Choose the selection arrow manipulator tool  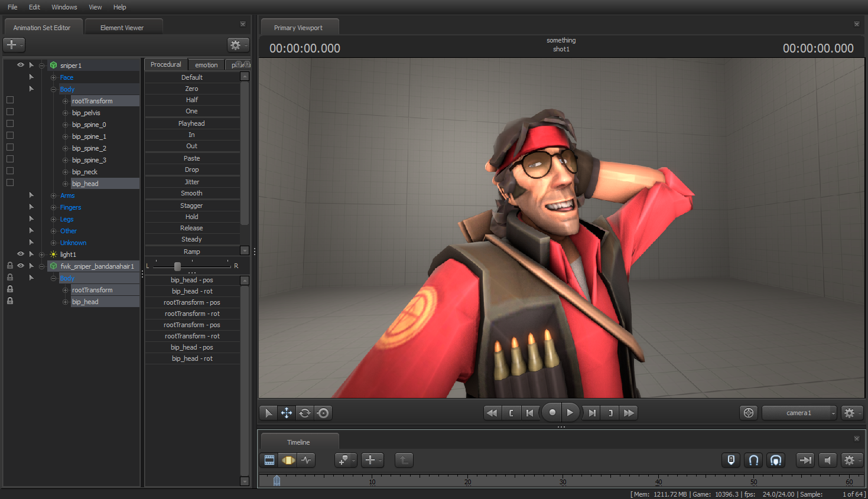coord(268,413)
